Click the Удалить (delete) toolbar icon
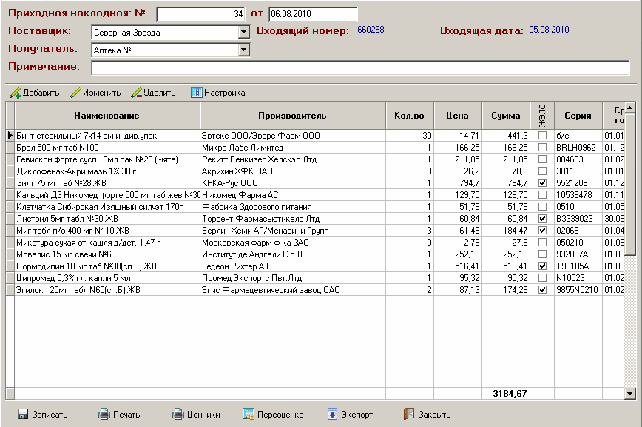The image size is (642, 427). [x=136, y=93]
